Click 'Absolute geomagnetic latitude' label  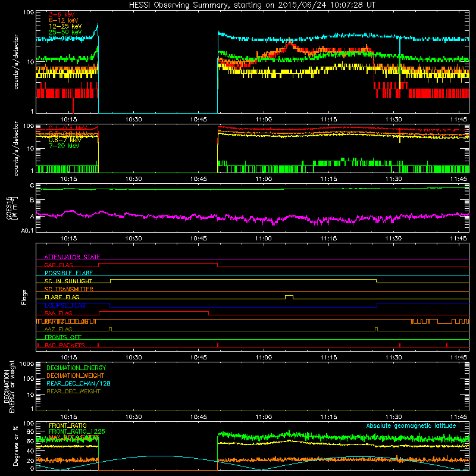pyautogui.click(x=411, y=425)
